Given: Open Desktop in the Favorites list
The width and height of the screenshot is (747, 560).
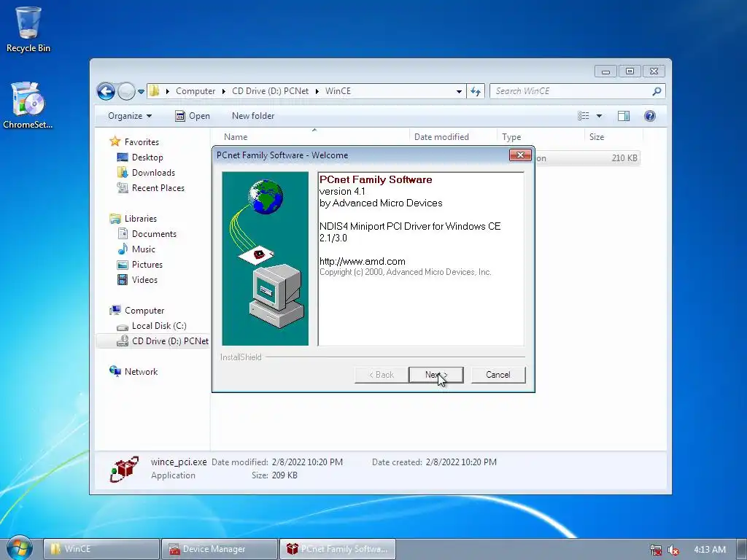Looking at the screenshot, I should [147, 157].
